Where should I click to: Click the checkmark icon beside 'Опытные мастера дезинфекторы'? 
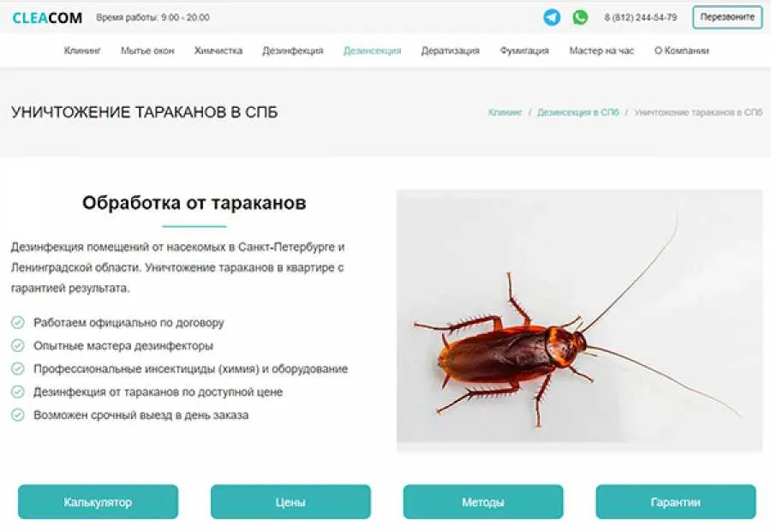[18, 345]
